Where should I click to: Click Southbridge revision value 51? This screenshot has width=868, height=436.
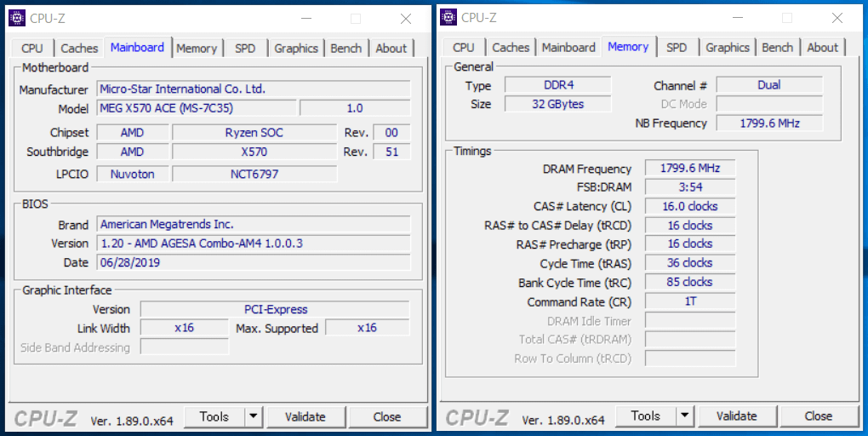pyautogui.click(x=392, y=152)
